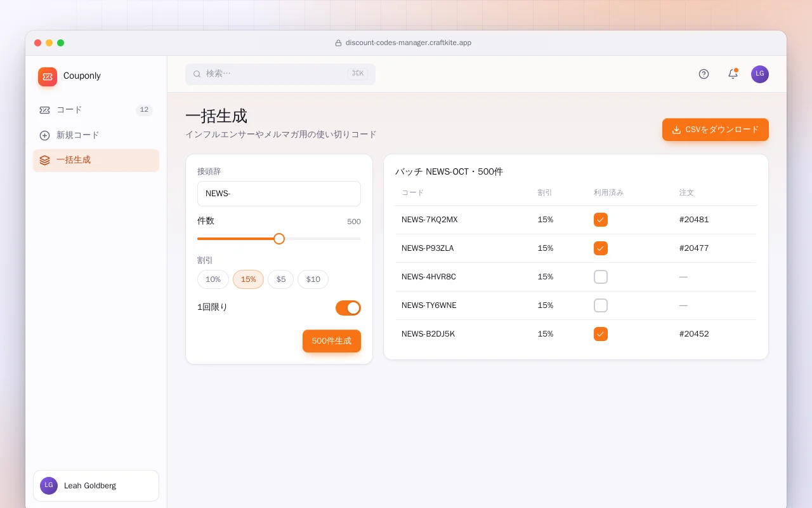Screen dimensions: 812x508
Task: Check 利用済み for NEWS-4HVR8C
Action: pyautogui.click(x=601, y=277)
